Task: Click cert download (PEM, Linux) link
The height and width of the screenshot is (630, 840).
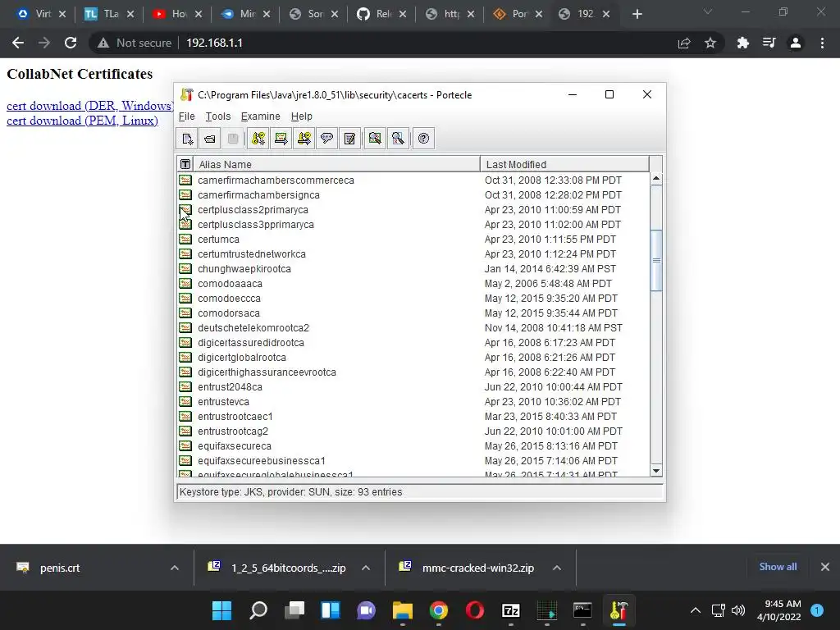Action: 83,121
